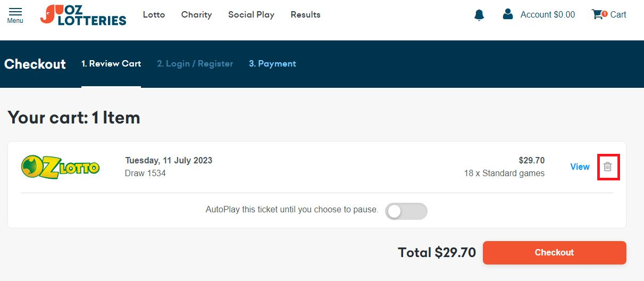Toggle AutoPlay for this ticket
The image size is (644, 281).
click(x=406, y=211)
